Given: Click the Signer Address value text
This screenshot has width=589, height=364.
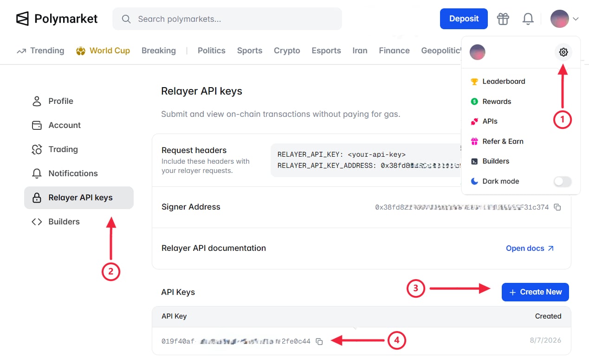Looking at the screenshot, I should pos(462,207).
